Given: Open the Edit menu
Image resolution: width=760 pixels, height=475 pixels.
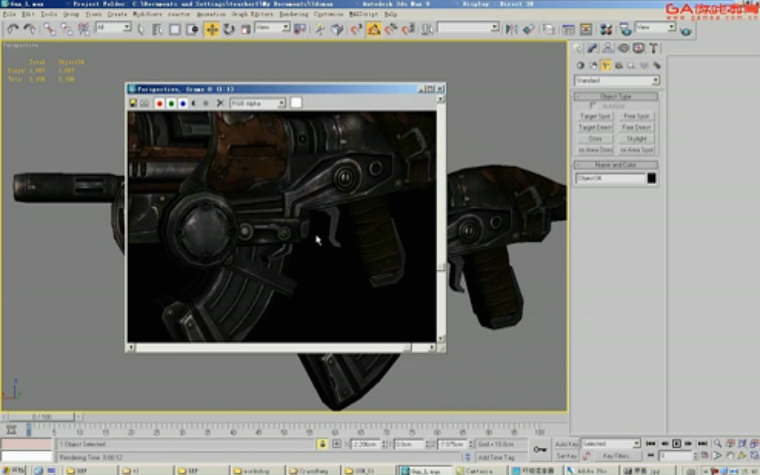Looking at the screenshot, I should click(28, 14).
